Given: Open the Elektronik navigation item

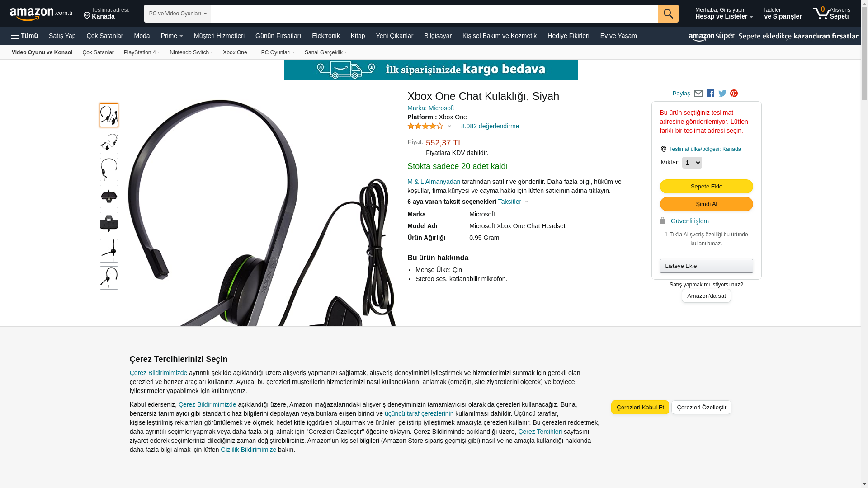Looking at the screenshot, I should coord(325,36).
